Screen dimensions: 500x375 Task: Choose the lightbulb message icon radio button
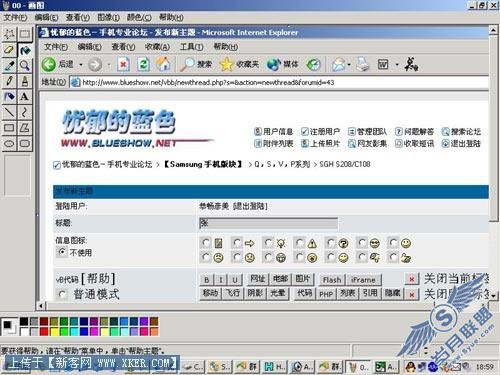(268, 243)
